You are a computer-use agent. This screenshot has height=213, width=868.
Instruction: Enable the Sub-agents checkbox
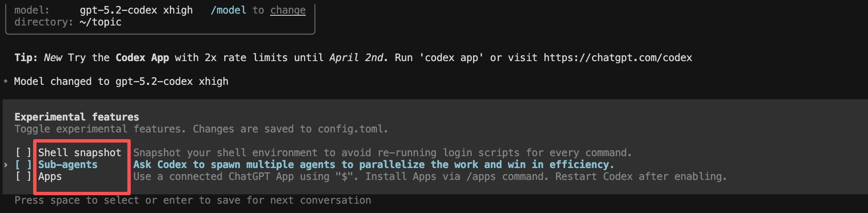click(23, 165)
